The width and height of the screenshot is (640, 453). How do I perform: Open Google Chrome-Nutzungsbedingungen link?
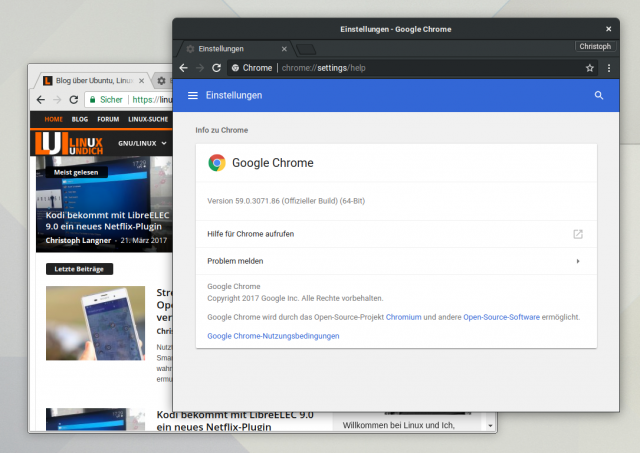[273, 336]
